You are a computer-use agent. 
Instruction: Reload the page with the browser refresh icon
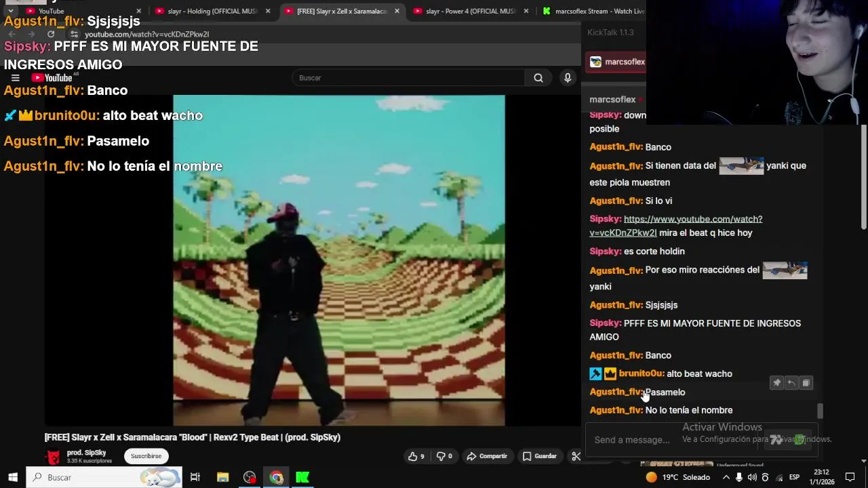51,34
